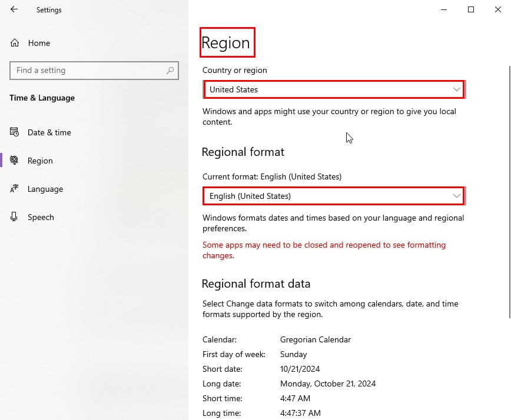Click the regional format dropdown chevron

(x=457, y=196)
